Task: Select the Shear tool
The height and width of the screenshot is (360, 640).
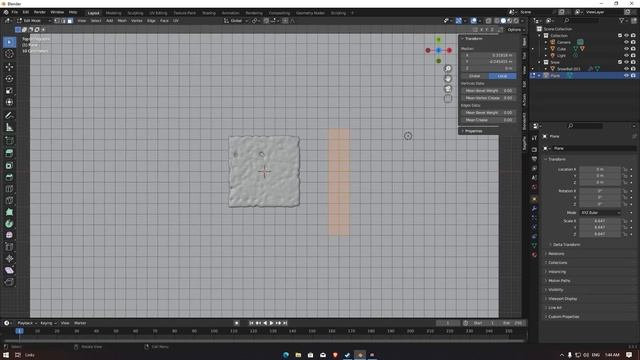Action: 9,270
